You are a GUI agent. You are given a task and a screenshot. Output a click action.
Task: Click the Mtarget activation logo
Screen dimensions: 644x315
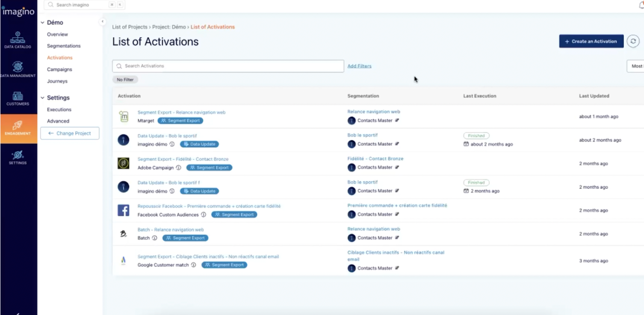124,116
